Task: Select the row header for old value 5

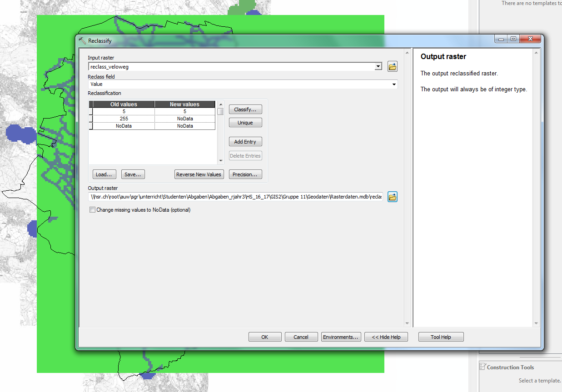Action: [91, 111]
